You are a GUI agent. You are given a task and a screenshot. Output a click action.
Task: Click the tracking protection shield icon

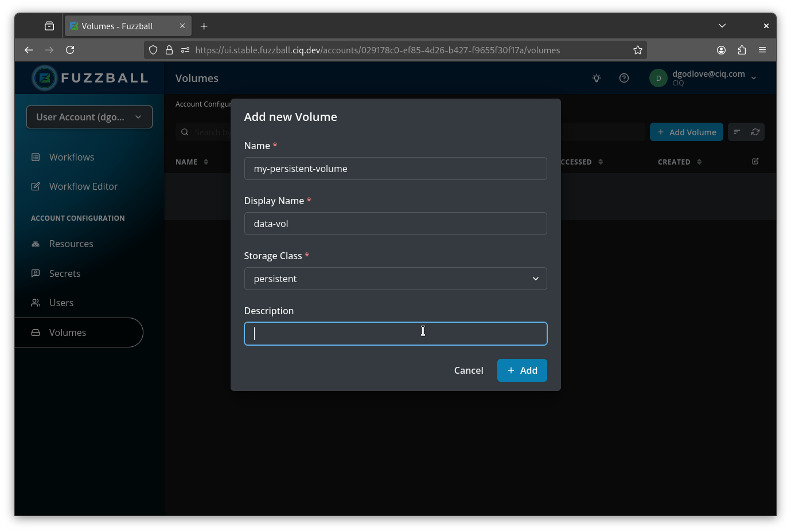pos(153,50)
